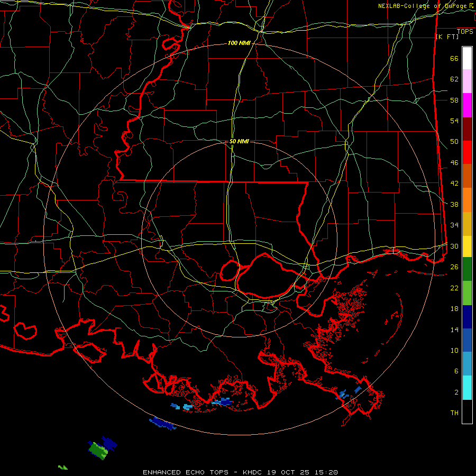Click the black threshold swatch beside TH
This screenshot has height=476, width=476.
[x=467, y=411]
